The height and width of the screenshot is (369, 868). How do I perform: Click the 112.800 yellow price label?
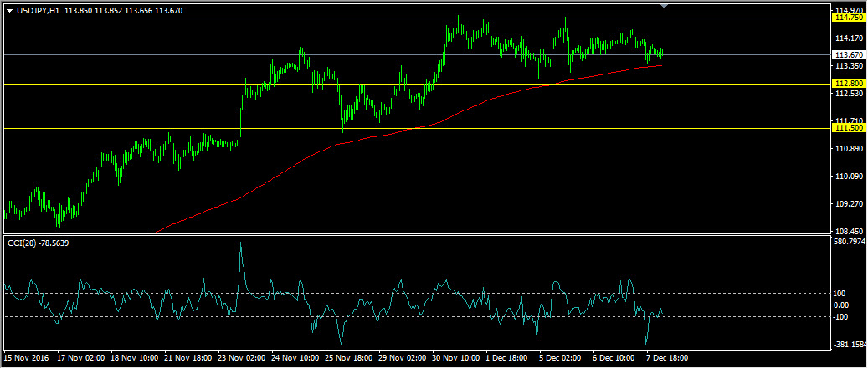[849, 84]
